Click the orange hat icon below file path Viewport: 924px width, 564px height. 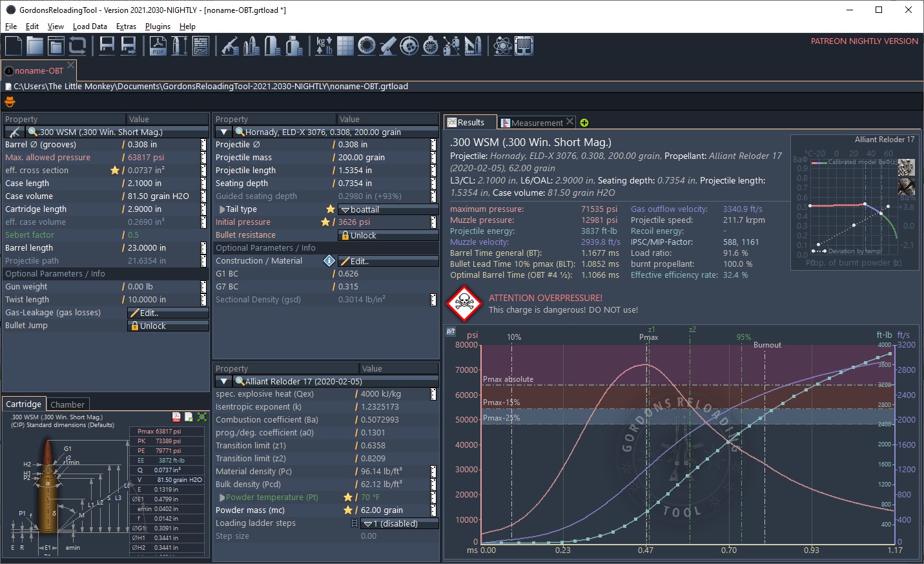pyautogui.click(x=10, y=101)
